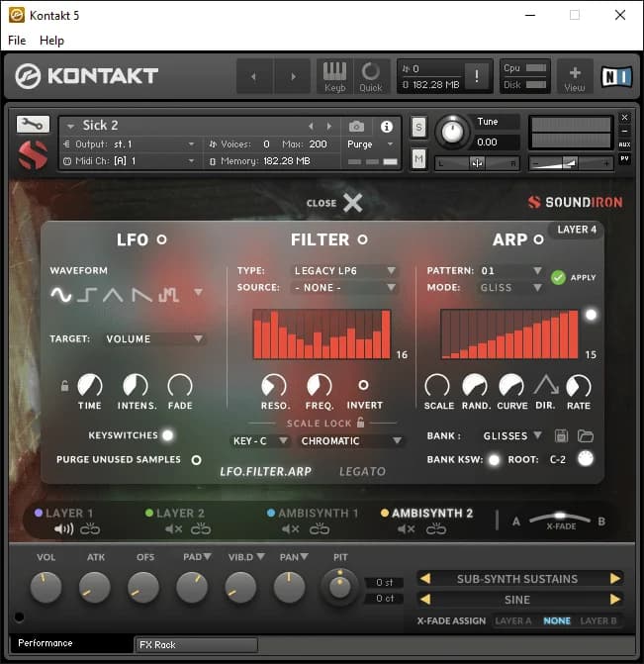Select the sine LFO waveform icon
Screen dimensions: 644x664
click(61, 294)
